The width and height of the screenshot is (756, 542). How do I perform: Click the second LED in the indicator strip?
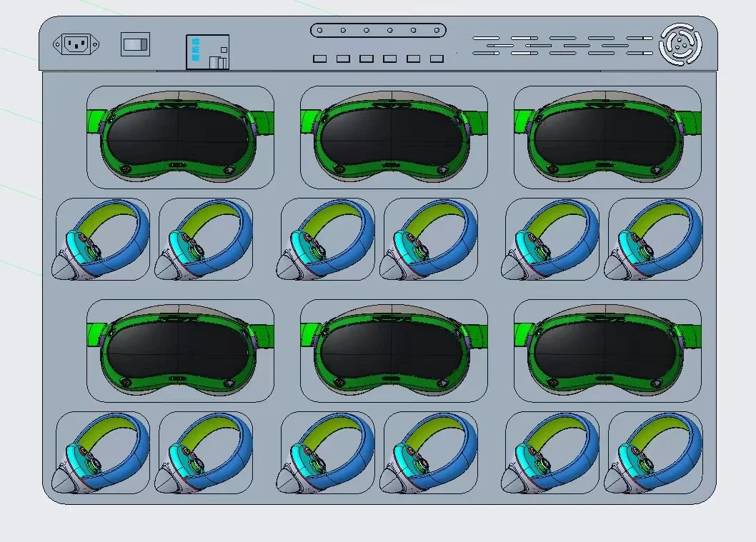click(343, 31)
